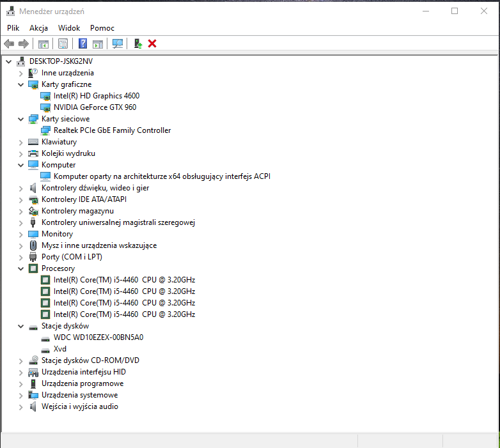Viewport: 500px width, 448px height.
Task: Click the CD-ROM/DVD drives disc icon
Action: [x=33, y=360]
